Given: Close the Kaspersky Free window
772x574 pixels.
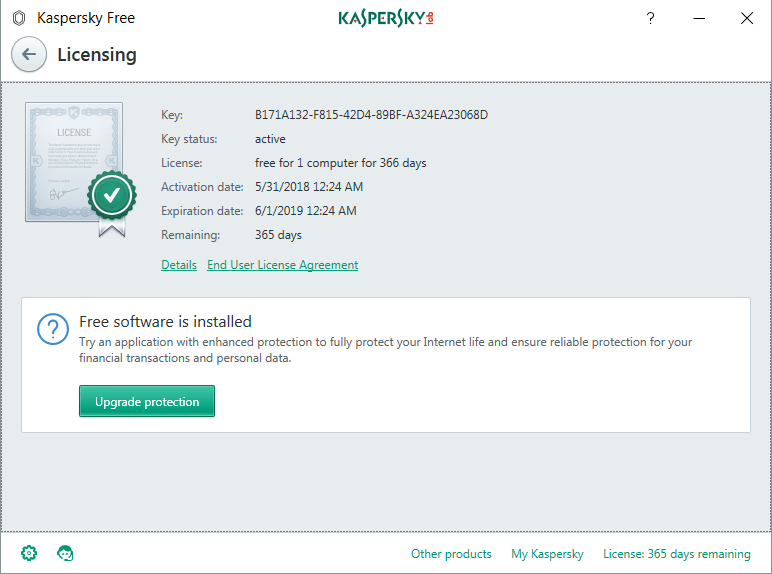Looking at the screenshot, I should (747, 18).
